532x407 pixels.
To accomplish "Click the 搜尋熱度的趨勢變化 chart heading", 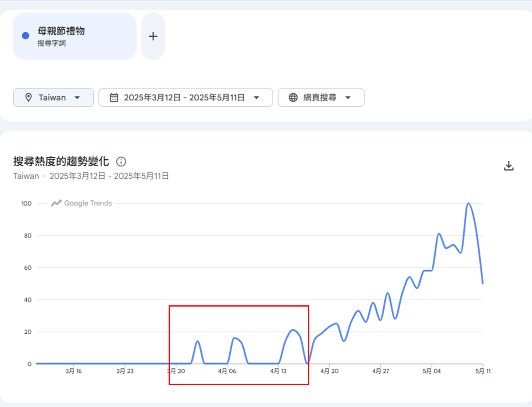I will [61, 161].
